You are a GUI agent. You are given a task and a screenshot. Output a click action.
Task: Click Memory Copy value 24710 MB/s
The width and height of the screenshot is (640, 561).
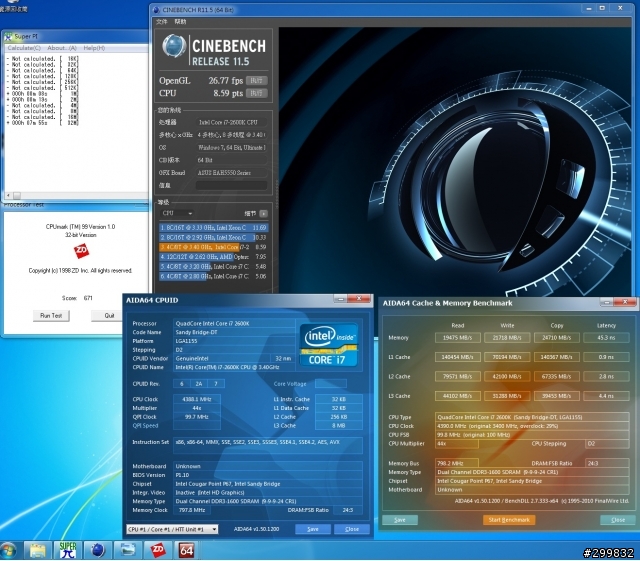pos(556,338)
